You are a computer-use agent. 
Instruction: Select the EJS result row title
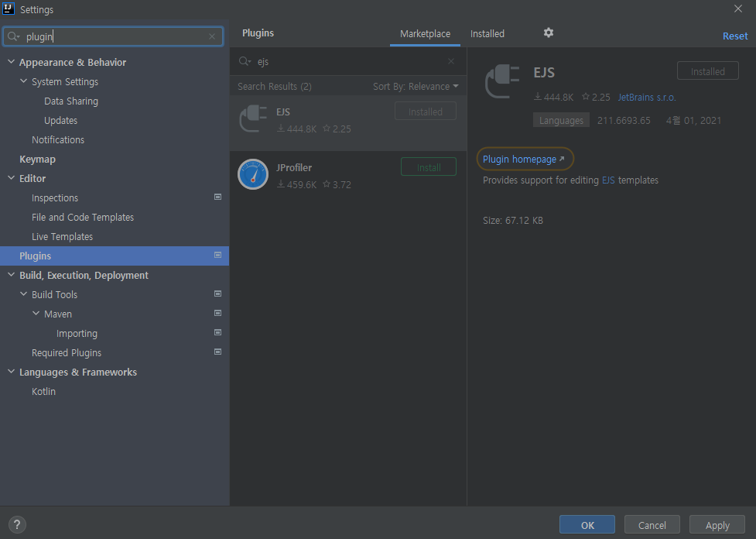283,112
